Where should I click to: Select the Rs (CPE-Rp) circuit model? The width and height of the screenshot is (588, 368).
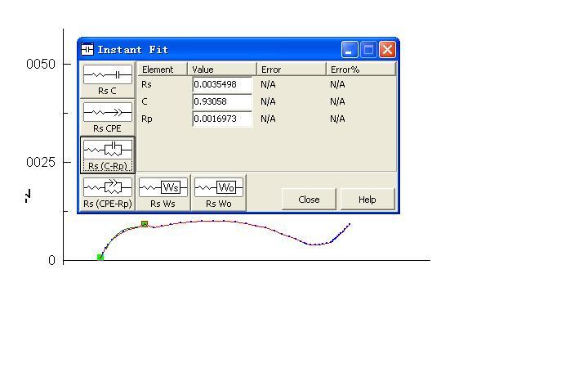(x=108, y=193)
